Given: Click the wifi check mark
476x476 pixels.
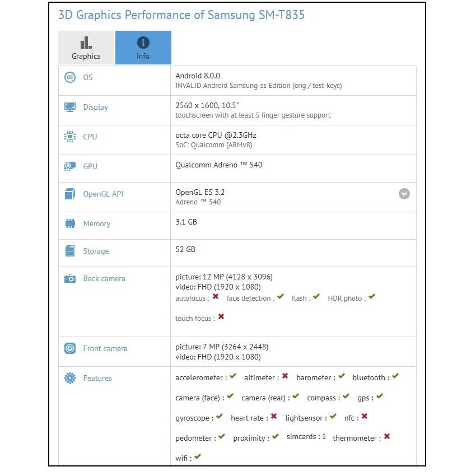Looking at the screenshot, I should [198, 456].
